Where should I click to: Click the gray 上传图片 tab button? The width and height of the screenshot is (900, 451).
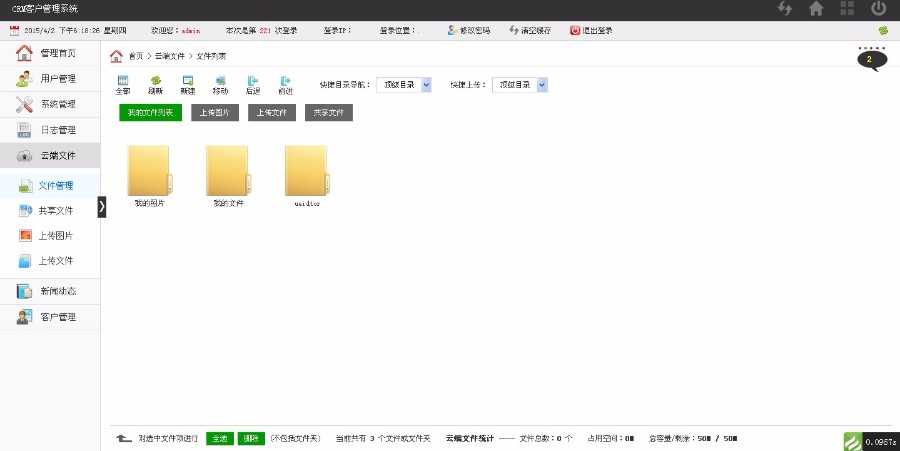(215, 112)
